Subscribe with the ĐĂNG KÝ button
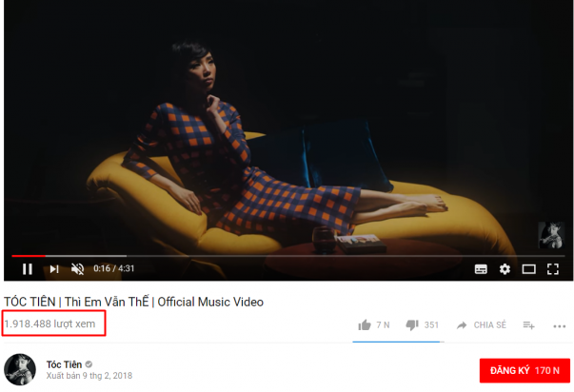This screenshot has height=392, width=574. point(525,370)
